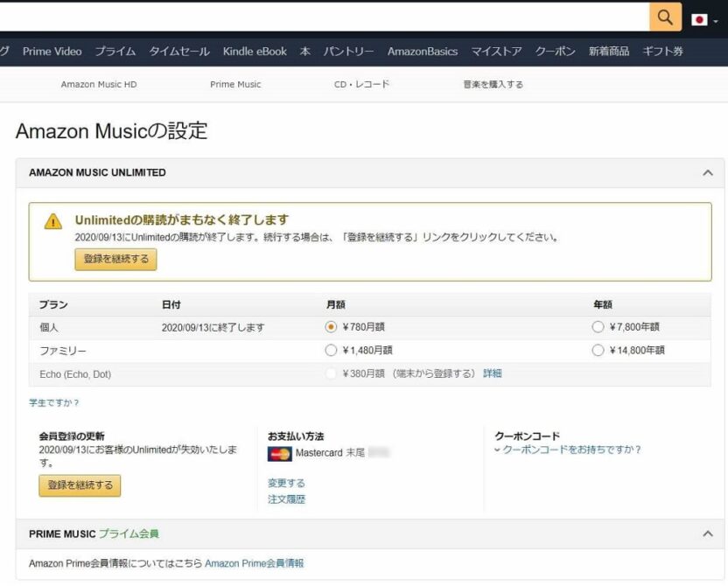This screenshot has height=586, width=728.
Task: Collapse the Amazon Music Unlimited section
Action: click(708, 172)
